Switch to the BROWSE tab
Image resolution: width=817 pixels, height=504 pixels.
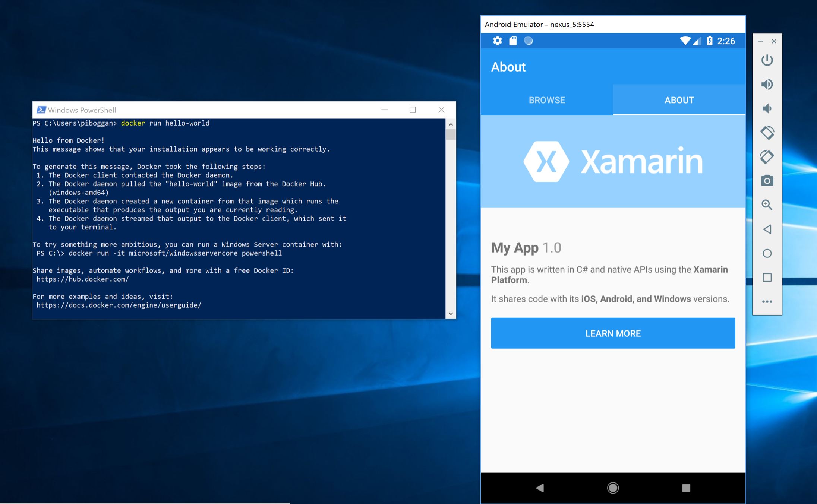(546, 99)
